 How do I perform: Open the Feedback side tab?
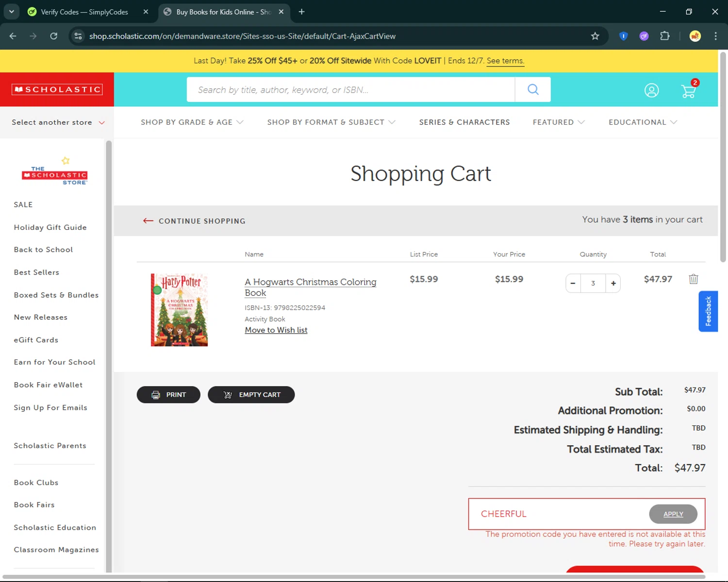(708, 311)
